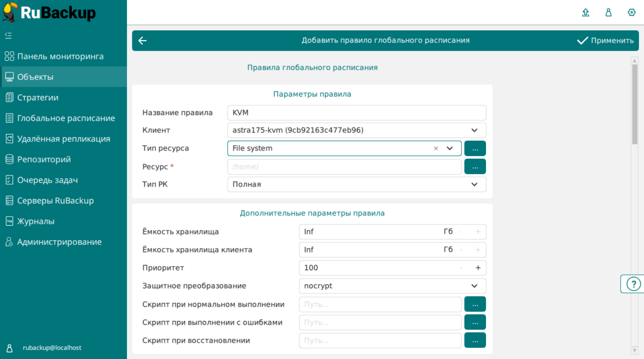The image size is (644, 359).
Task: Go to Очередь задач section
Action: point(47,180)
